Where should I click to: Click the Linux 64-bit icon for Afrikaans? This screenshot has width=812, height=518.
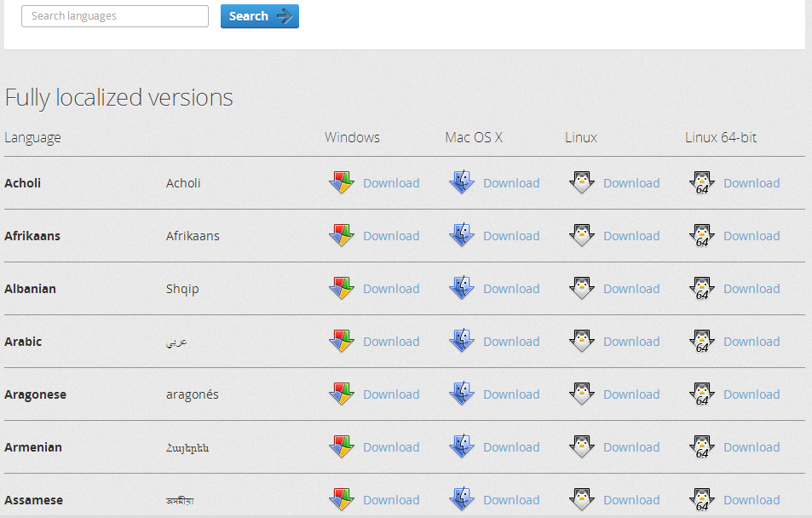(702, 235)
